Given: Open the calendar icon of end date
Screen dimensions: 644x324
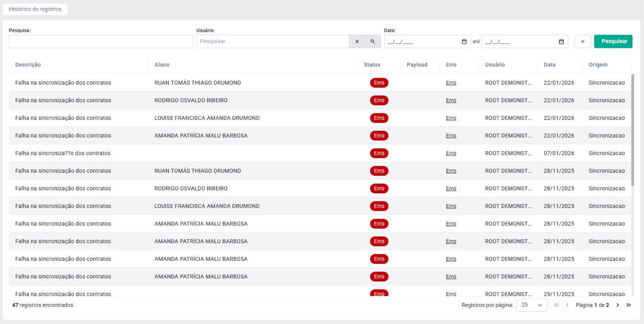Looking at the screenshot, I should pyautogui.click(x=561, y=42).
